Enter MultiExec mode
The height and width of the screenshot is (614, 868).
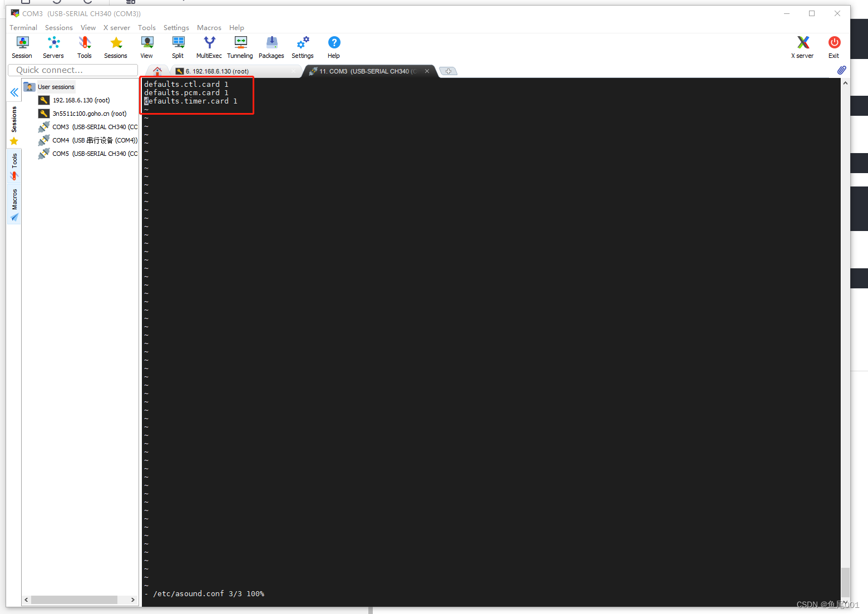209,47
